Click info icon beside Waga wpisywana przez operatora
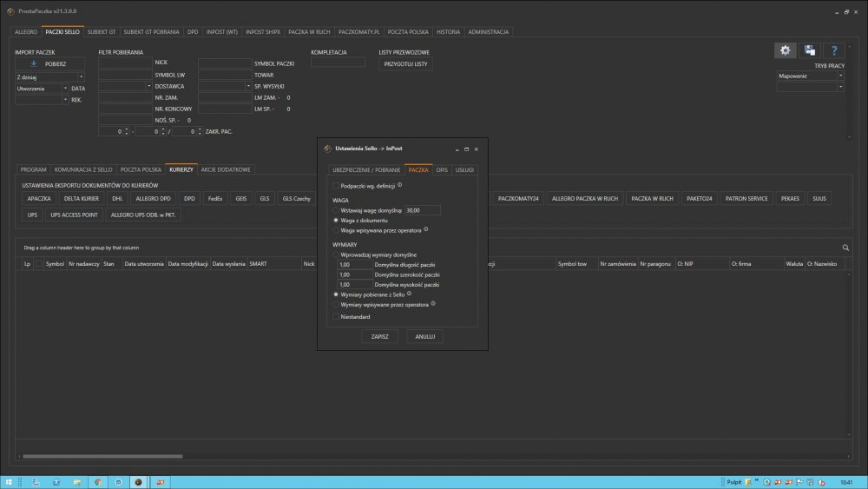The height and width of the screenshot is (489, 868). (427, 230)
